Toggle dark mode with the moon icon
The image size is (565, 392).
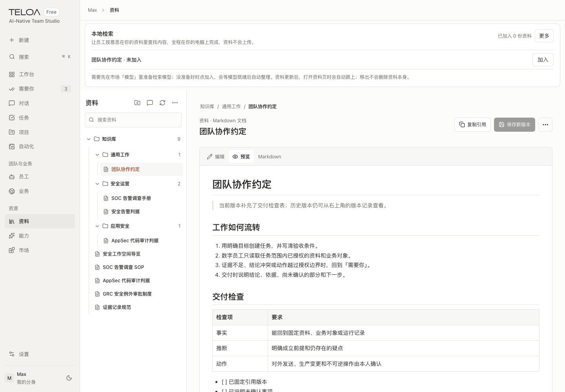click(x=69, y=378)
